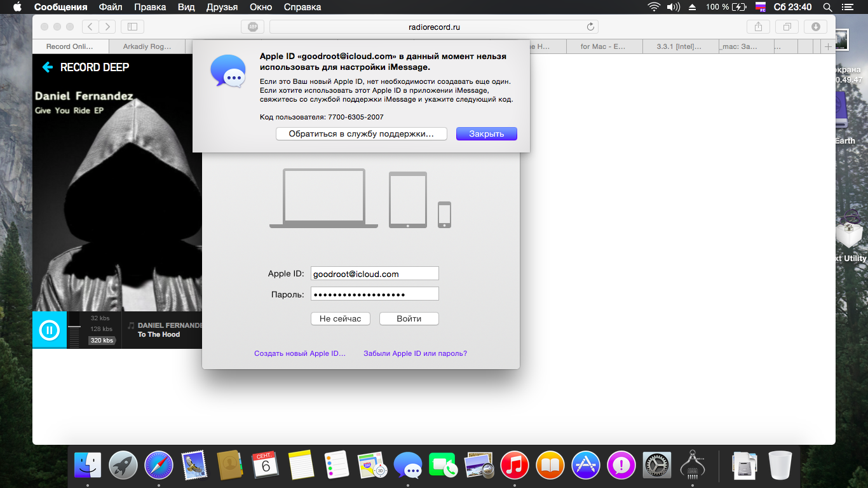Switch to the Arkadiy Rog... tab
This screenshot has width=868, height=488.
point(147,46)
